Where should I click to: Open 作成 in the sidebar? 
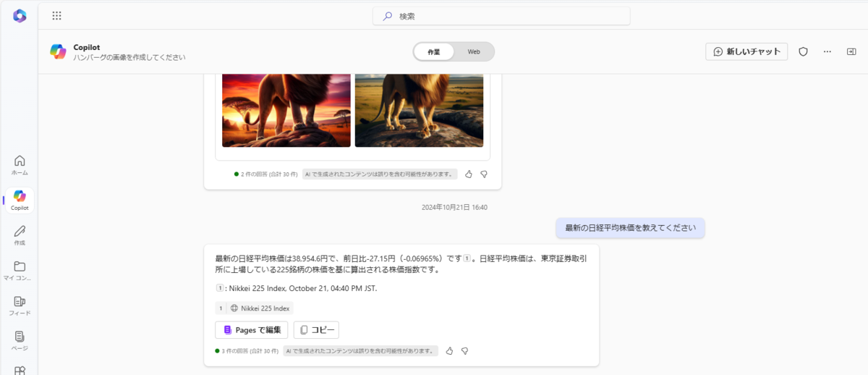[20, 235]
